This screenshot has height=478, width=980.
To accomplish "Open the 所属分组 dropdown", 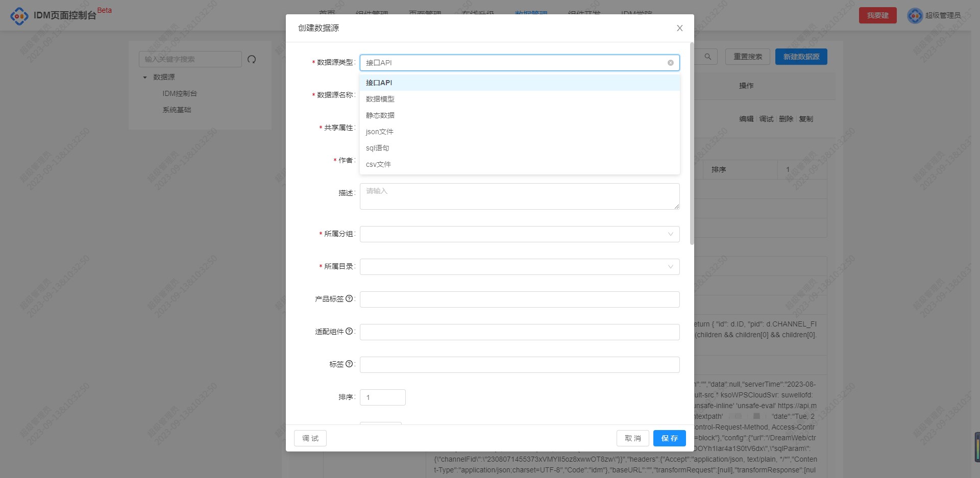I will 520,234.
